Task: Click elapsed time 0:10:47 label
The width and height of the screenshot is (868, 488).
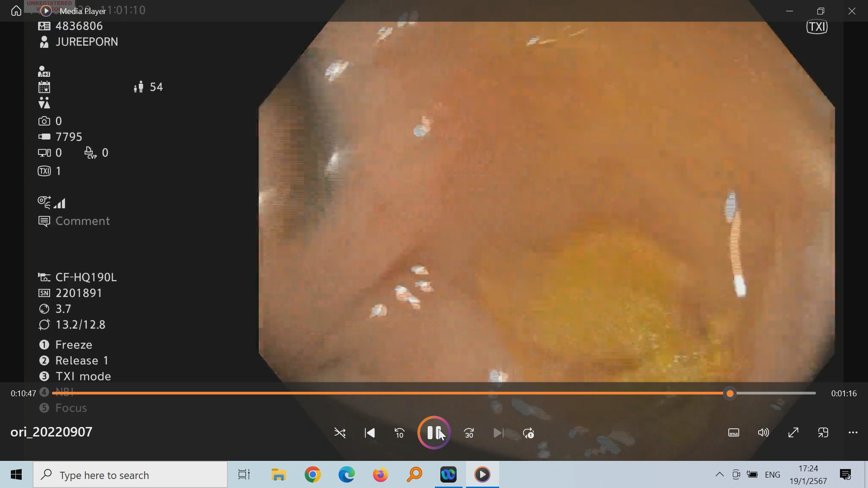Action: click(x=24, y=394)
